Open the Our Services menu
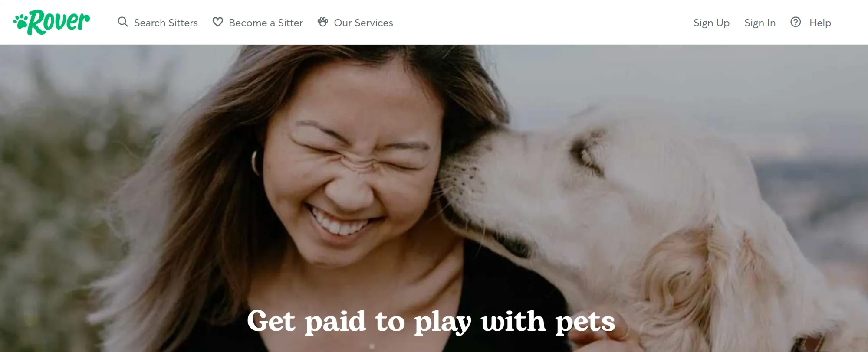The height and width of the screenshot is (352, 868). [363, 23]
